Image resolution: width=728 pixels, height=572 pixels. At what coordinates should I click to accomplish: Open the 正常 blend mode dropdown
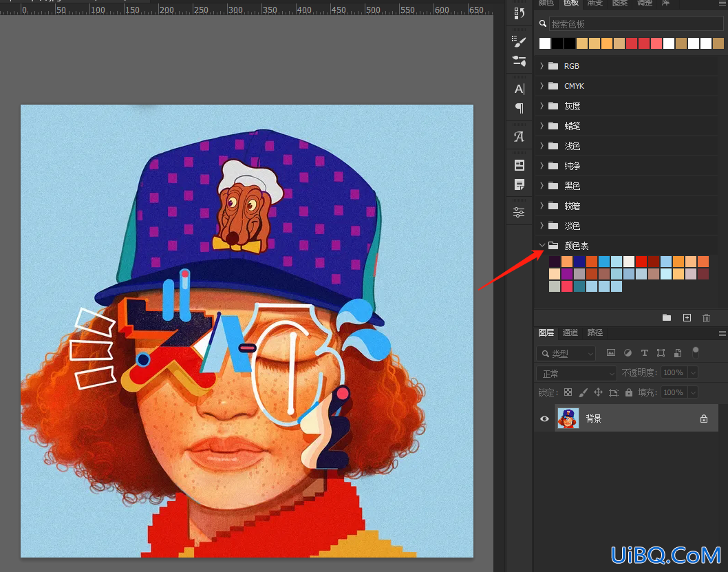coord(576,373)
